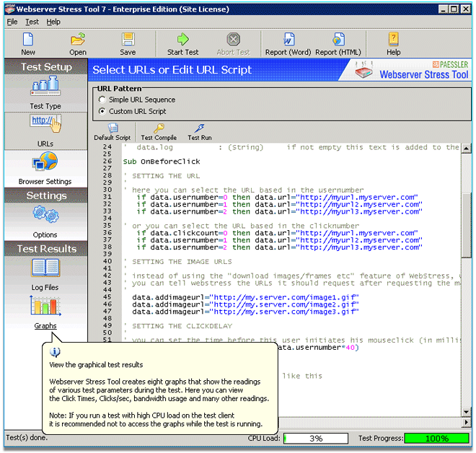
Task: Click line number 26 in the gutter
Action: coord(107,161)
